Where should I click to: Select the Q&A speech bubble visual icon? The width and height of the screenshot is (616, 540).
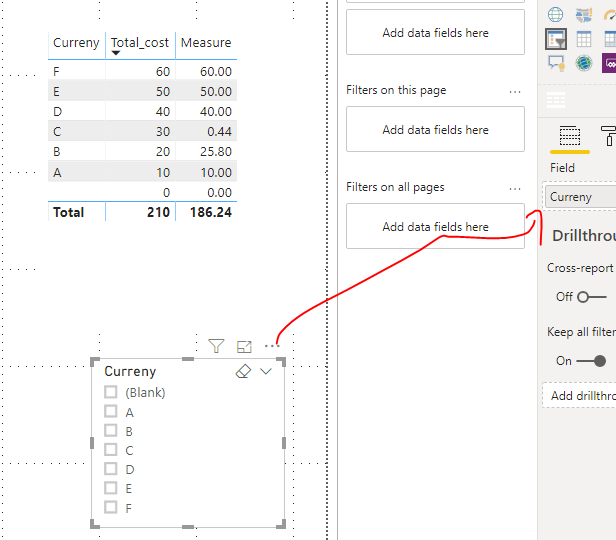click(556, 63)
